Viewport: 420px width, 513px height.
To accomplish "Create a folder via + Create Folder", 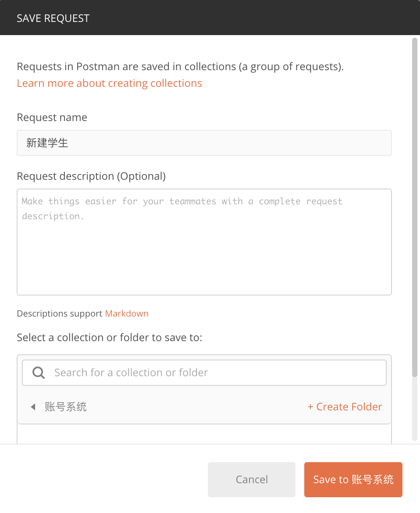I will [x=345, y=406].
